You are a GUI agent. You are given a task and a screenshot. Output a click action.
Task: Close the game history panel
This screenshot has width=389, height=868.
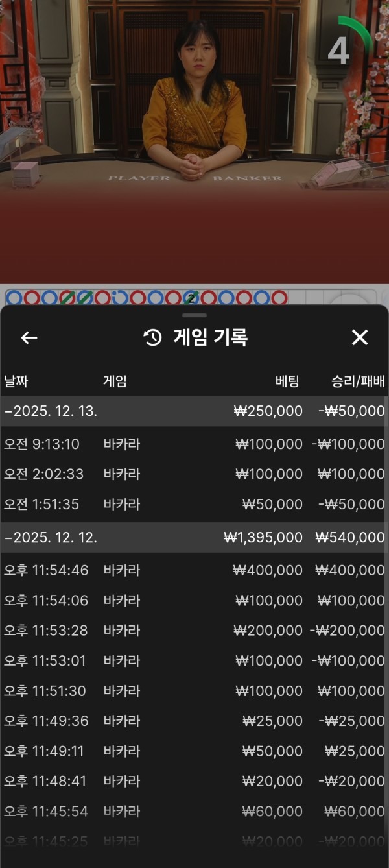[x=360, y=337]
